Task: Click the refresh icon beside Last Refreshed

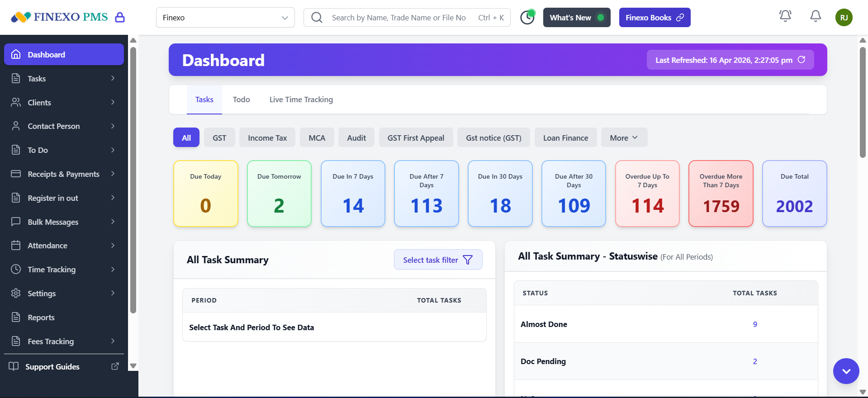Action: coord(802,60)
